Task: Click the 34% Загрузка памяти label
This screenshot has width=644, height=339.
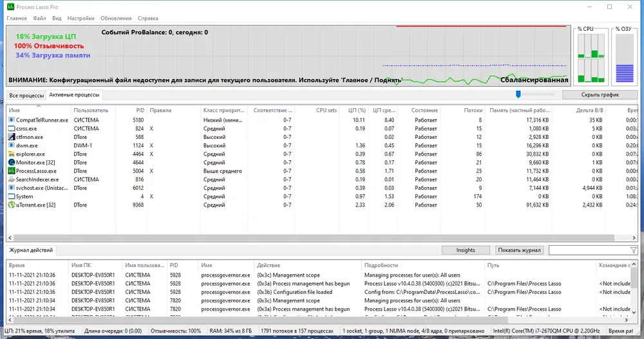Action: (53, 55)
